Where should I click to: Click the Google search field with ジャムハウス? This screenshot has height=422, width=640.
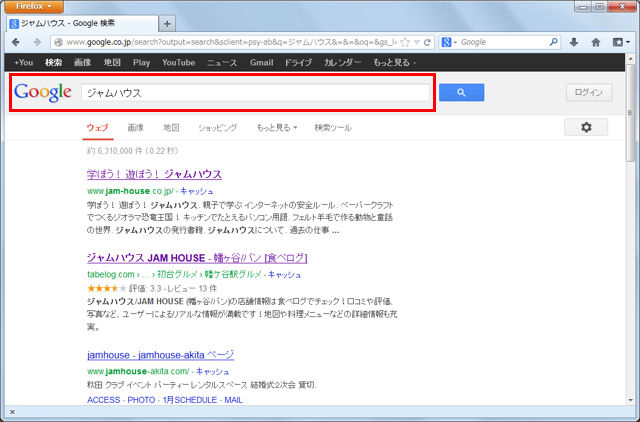point(256,93)
